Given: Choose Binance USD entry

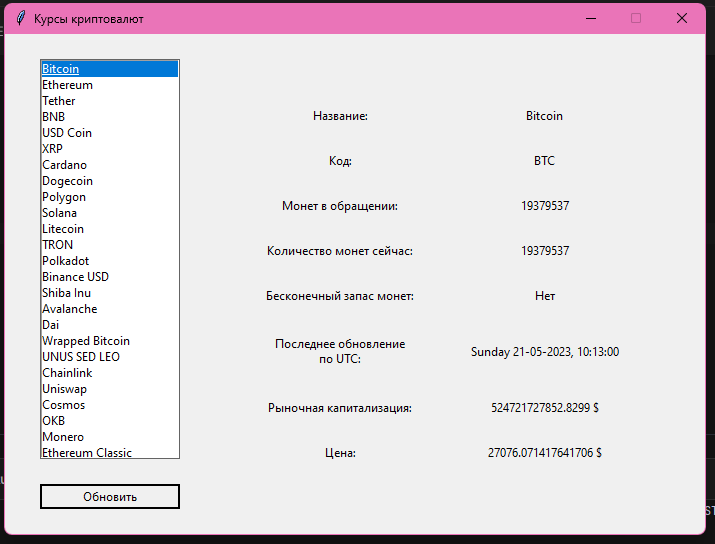Looking at the screenshot, I should pyautogui.click(x=110, y=277).
